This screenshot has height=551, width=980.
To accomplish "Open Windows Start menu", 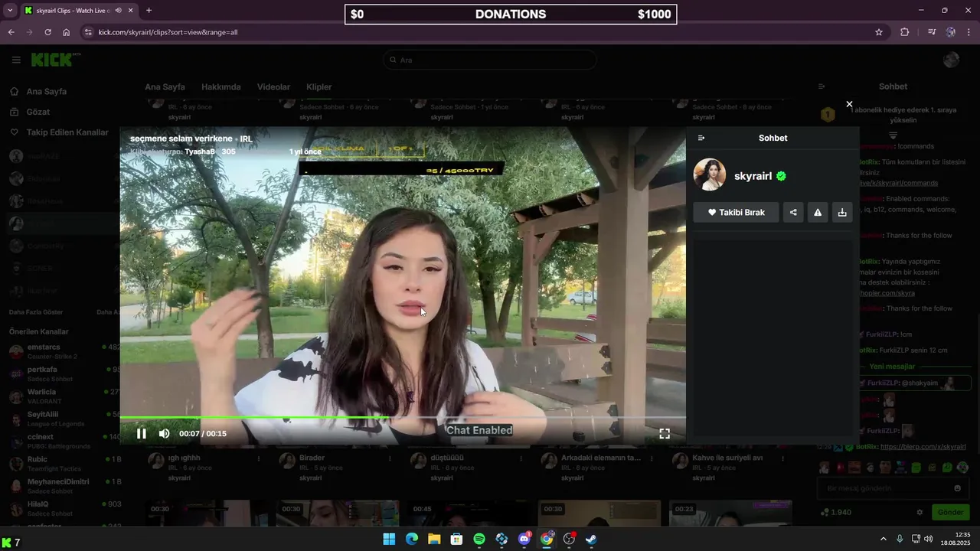I will pos(389,539).
